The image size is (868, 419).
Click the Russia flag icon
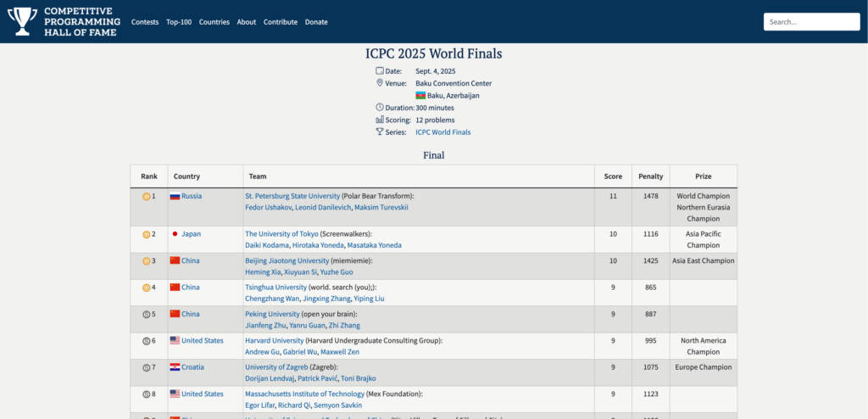(x=175, y=196)
